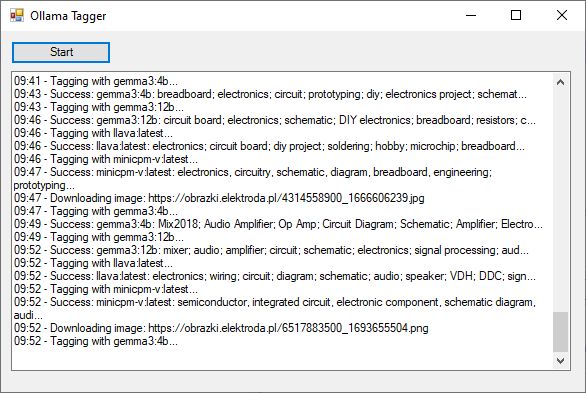Click the line '09:47 - Tagging with gemma3:4b...'
Viewport: 586px width, 393px height.
point(96,211)
